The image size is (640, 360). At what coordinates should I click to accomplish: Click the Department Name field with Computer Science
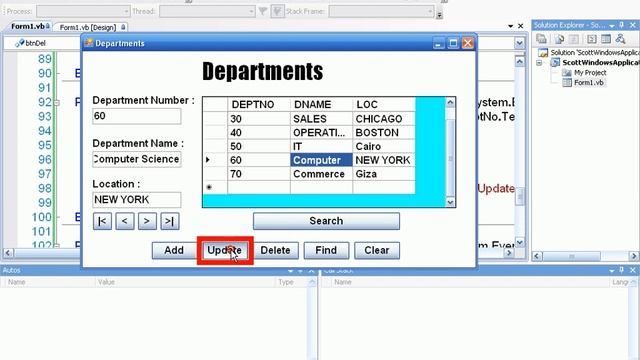(x=137, y=159)
